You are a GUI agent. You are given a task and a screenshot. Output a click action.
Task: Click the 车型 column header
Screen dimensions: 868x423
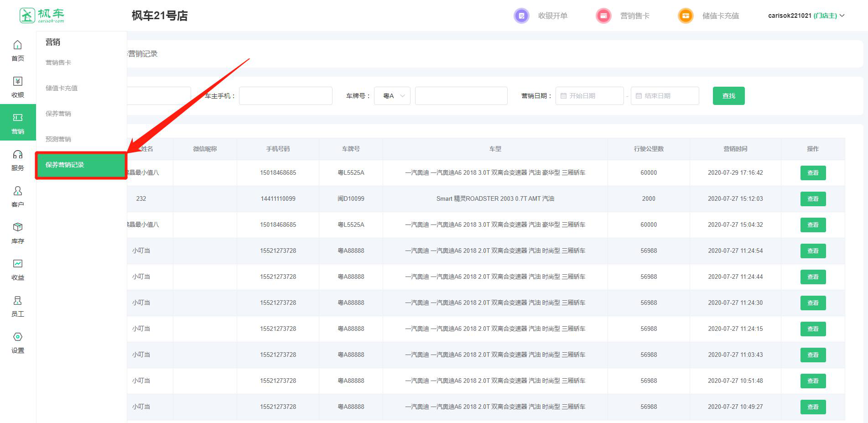(x=495, y=149)
